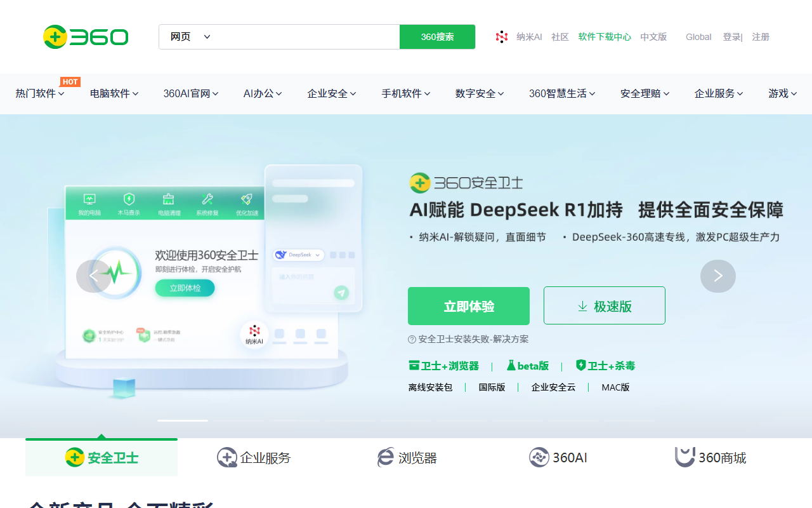This screenshot has height=508, width=812.
Task: Expand the 企业服务 nav menu
Action: pos(719,93)
